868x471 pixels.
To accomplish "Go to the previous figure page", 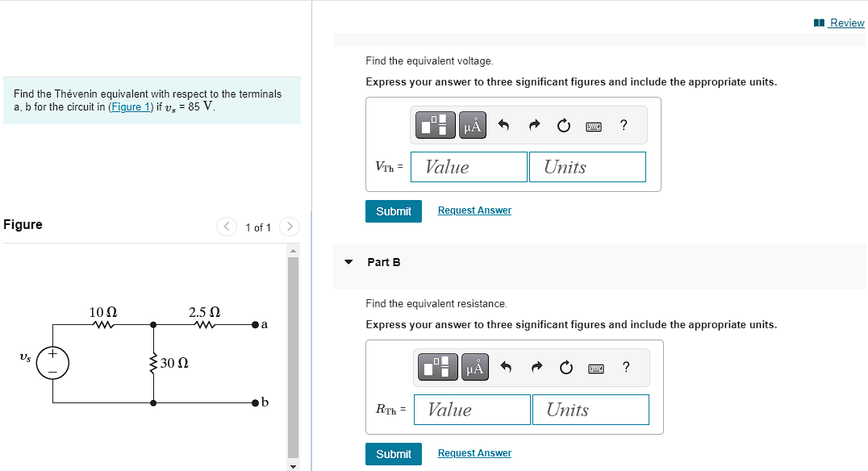I will 227,227.
